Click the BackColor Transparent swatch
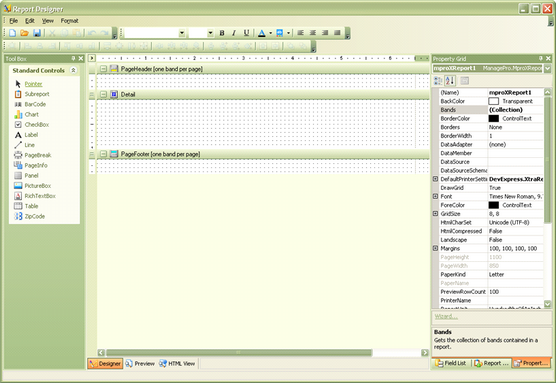556x383 pixels. click(x=494, y=101)
